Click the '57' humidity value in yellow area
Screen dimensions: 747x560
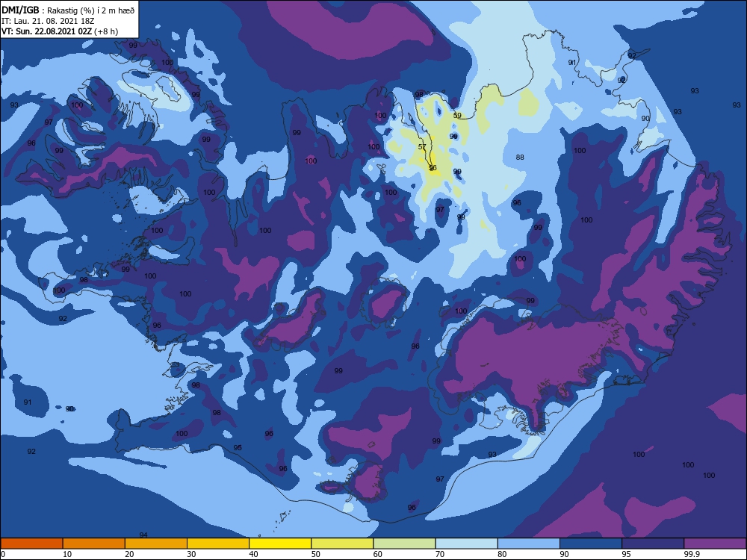[422, 146]
